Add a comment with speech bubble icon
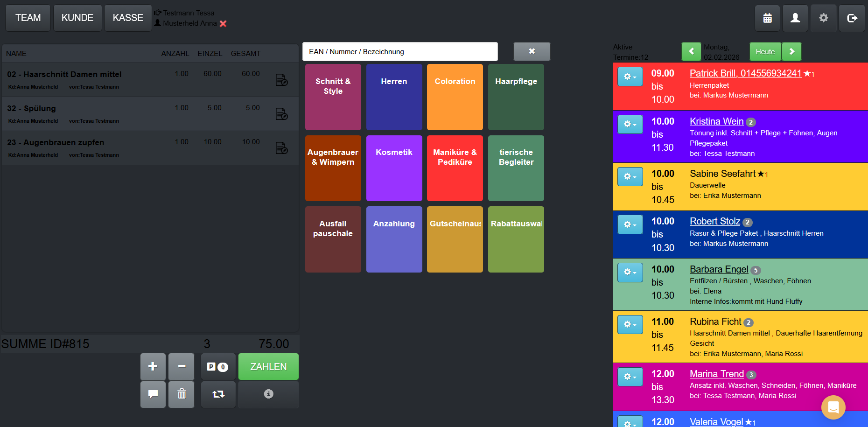 point(153,394)
